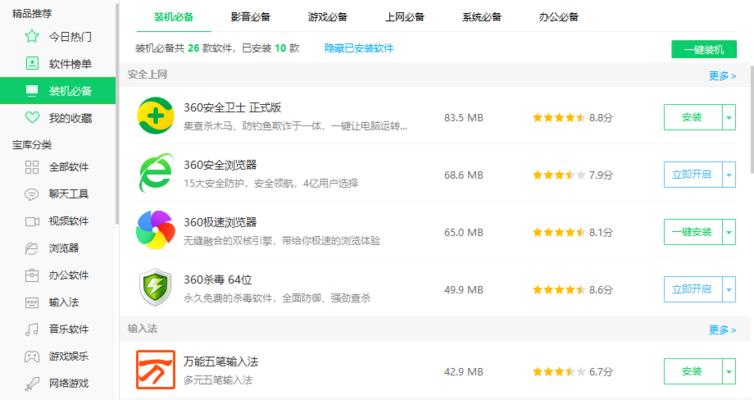
Task: Click the 软件榜单 ranking icon
Action: coord(32,63)
